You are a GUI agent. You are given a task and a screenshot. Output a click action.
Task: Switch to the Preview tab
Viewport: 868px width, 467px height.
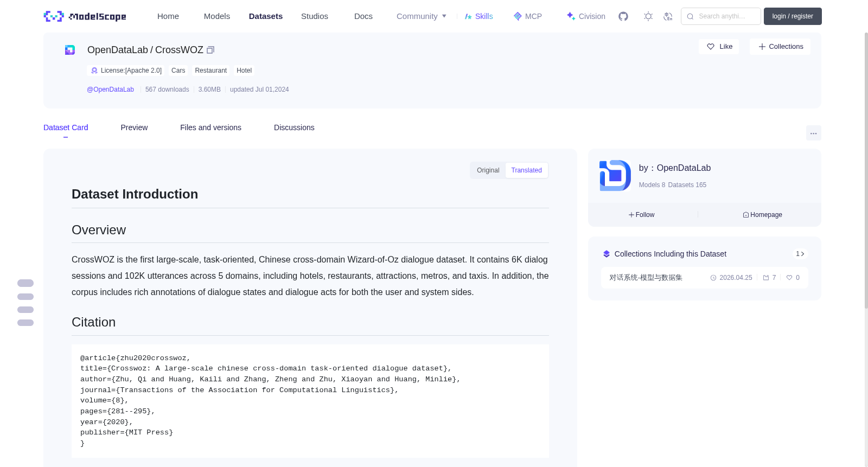click(x=134, y=127)
